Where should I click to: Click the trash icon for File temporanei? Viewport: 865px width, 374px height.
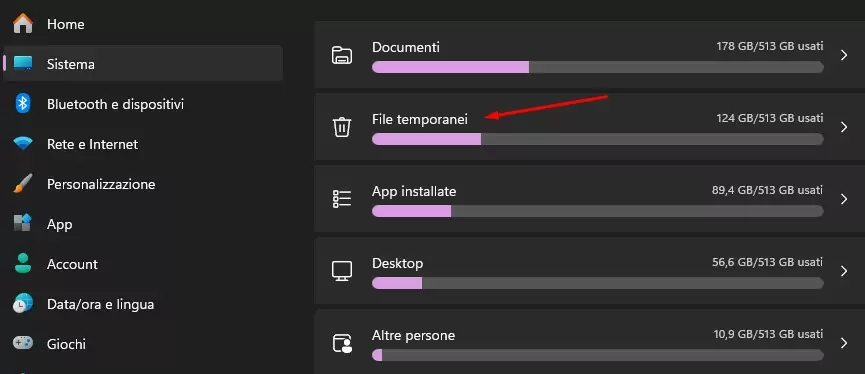tap(341, 127)
